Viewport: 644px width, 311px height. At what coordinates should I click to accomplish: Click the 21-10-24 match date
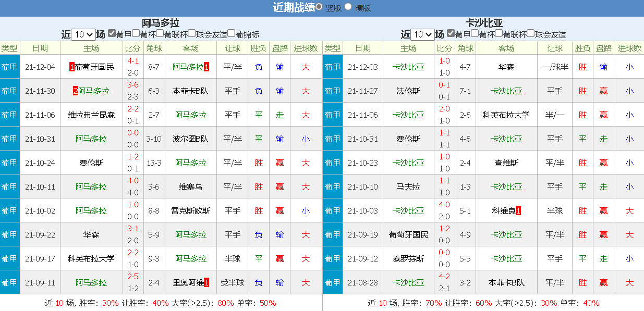tap(40, 163)
